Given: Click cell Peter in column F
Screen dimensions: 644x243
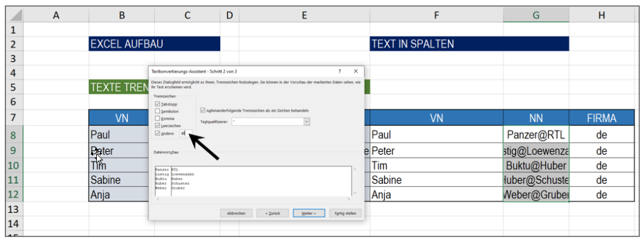Looking at the screenshot, I should (x=436, y=151).
